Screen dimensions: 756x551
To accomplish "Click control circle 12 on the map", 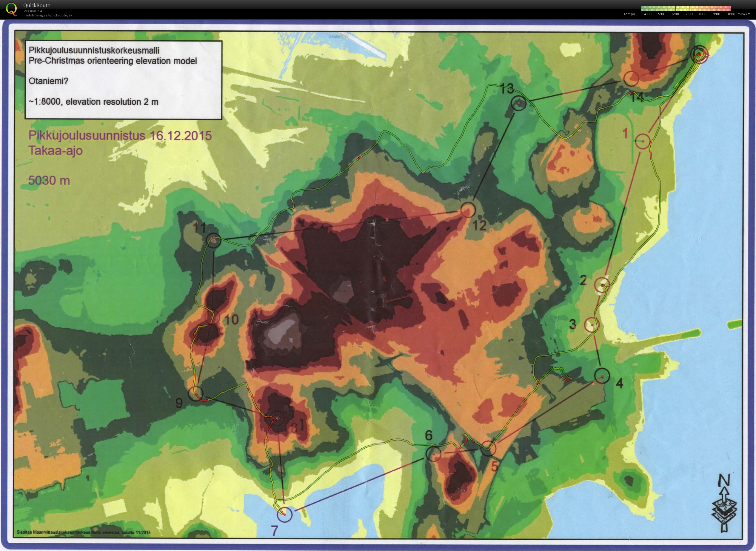I will [x=468, y=210].
